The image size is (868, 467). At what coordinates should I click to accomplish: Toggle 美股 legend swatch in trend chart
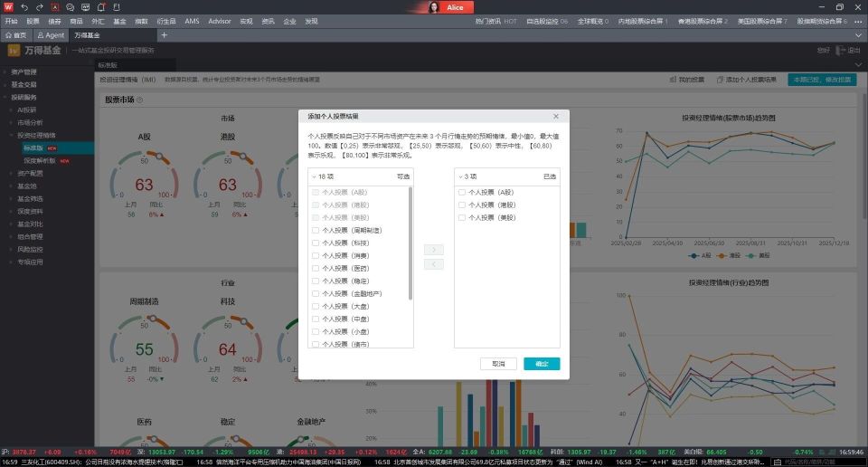(750, 256)
